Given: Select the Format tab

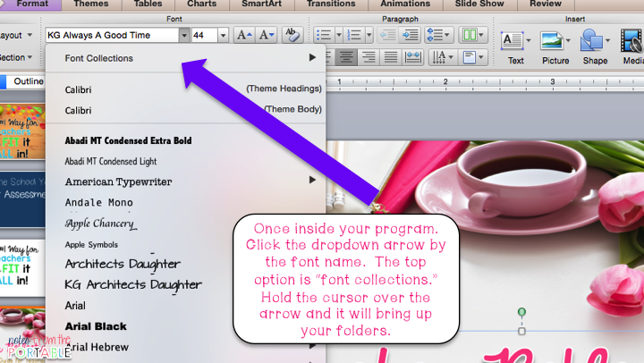Looking at the screenshot, I should tap(32, 4).
